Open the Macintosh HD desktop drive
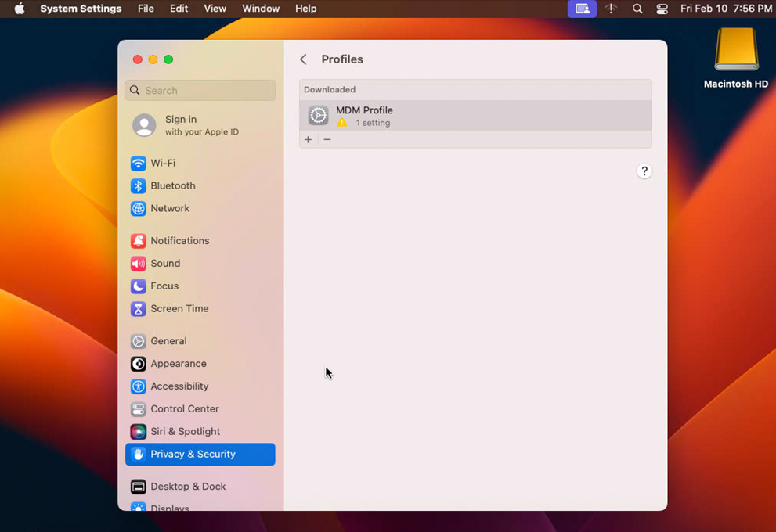The height and width of the screenshot is (532, 776). [736, 49]
